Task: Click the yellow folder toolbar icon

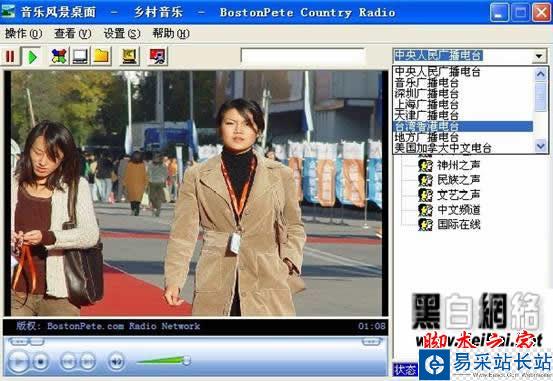Action: (x=102, y=56)
